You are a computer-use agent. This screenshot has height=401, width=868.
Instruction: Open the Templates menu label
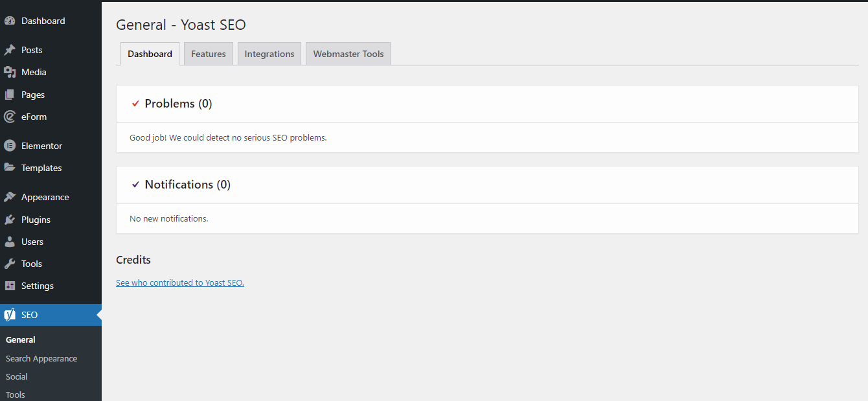point(41,168)
